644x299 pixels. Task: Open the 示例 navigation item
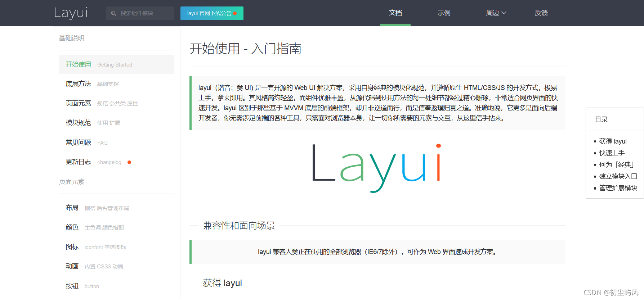(x=444, y=13)
